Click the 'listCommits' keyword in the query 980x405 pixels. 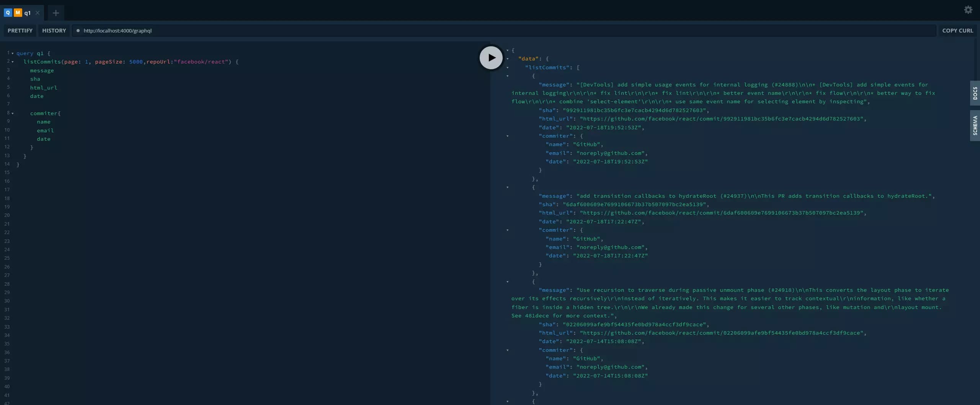click(x=42, y=62)
